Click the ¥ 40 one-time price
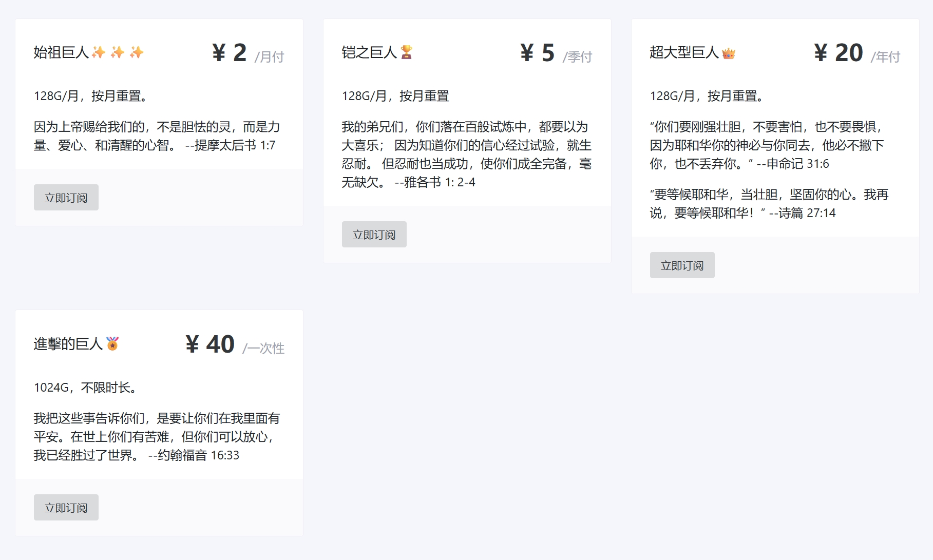933x560 pixels. pyautogui.click(x=210, y=344)
